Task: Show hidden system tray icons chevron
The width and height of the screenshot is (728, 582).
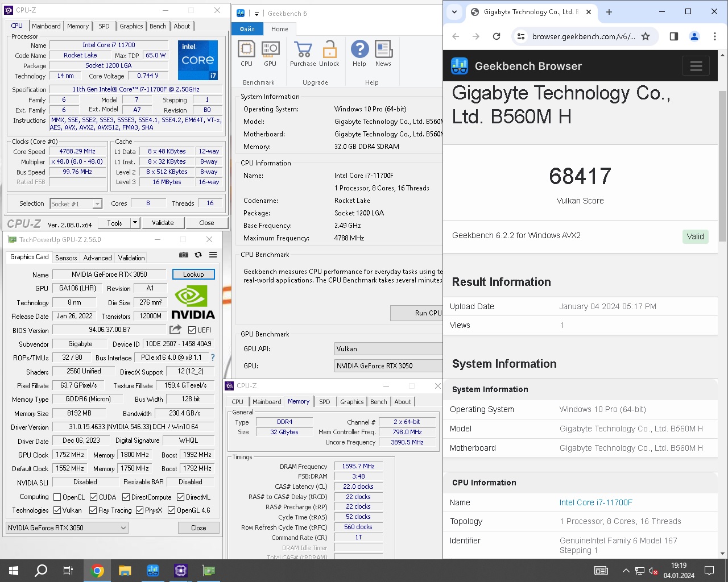Action: (x=626, y=571)
